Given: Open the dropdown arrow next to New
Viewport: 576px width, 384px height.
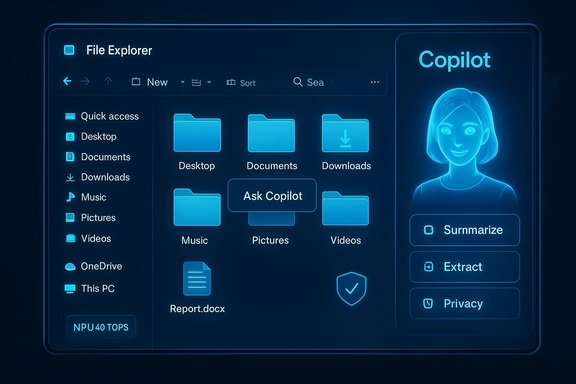Looking at the screenshot, I should click(x=183, y=82).
